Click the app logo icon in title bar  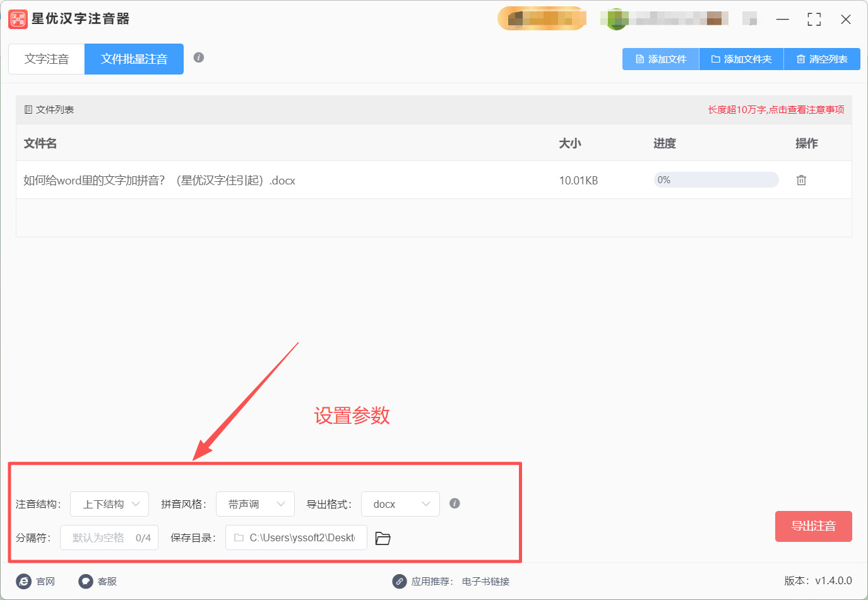click(18, 19)
